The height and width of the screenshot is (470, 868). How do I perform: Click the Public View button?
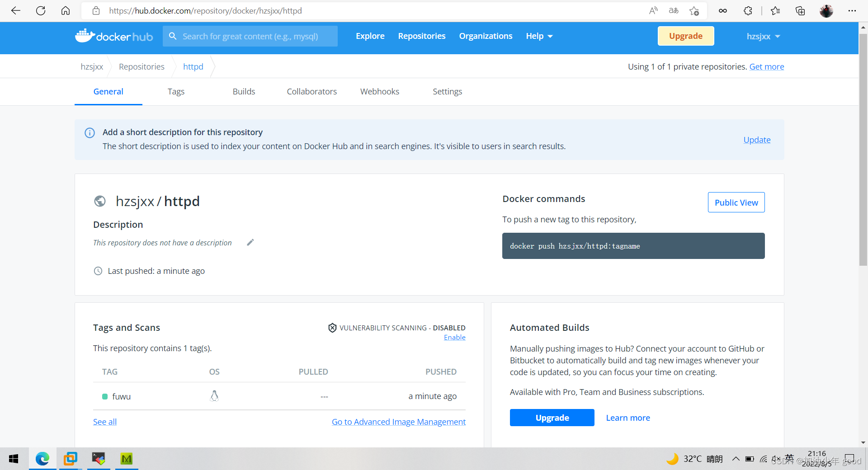click(x=736, y=202)
